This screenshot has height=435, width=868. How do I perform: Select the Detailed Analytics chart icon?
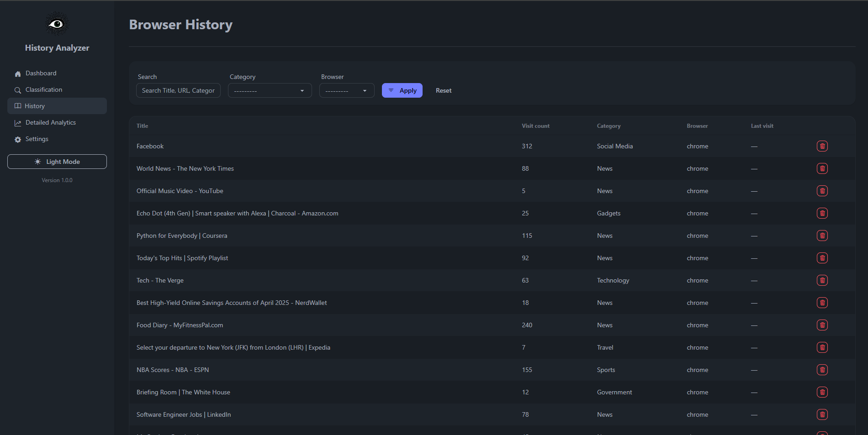(17, 122)
